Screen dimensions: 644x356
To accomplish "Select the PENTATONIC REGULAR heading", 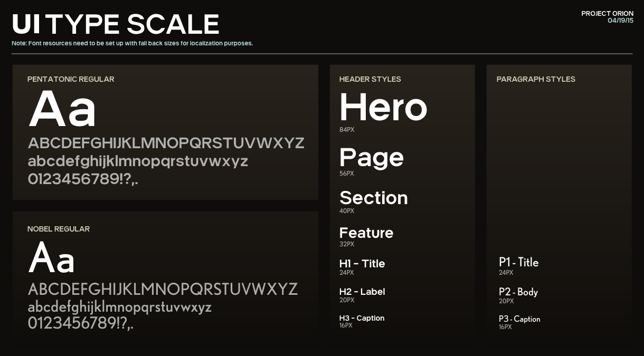I will click(x=71, y=79).
